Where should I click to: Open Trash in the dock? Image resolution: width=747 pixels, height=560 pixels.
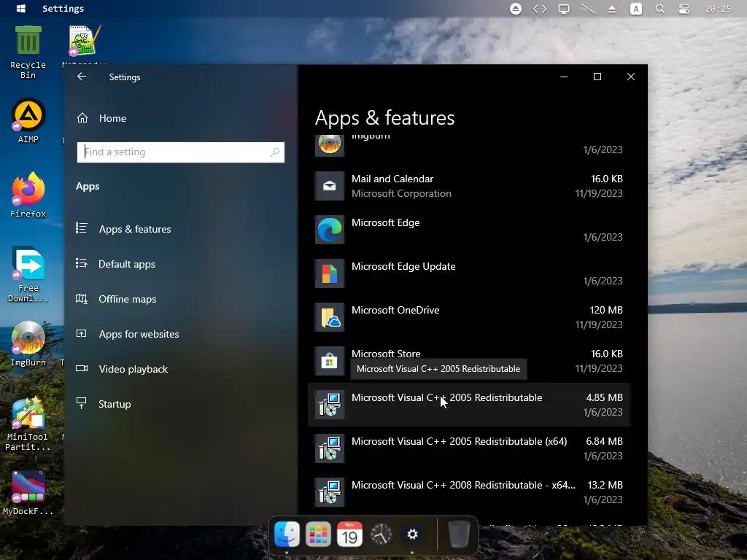pos(460,534)
